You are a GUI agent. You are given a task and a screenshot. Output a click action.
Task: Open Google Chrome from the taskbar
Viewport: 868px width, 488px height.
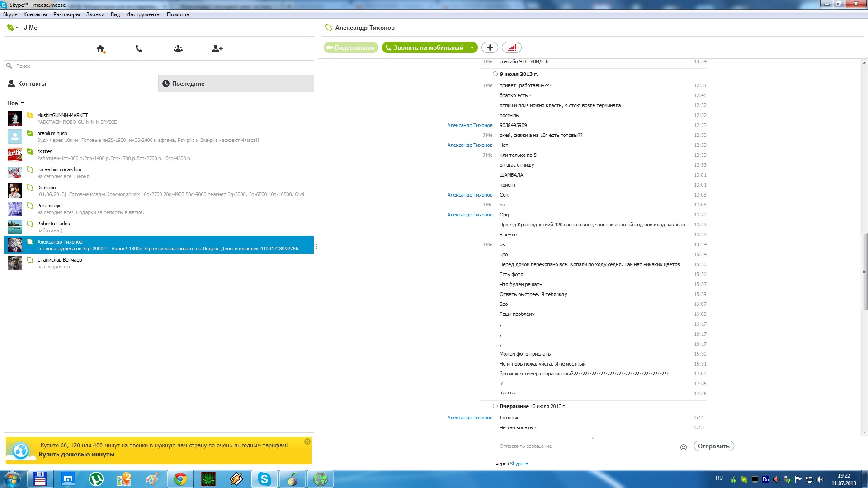(180, 479)
